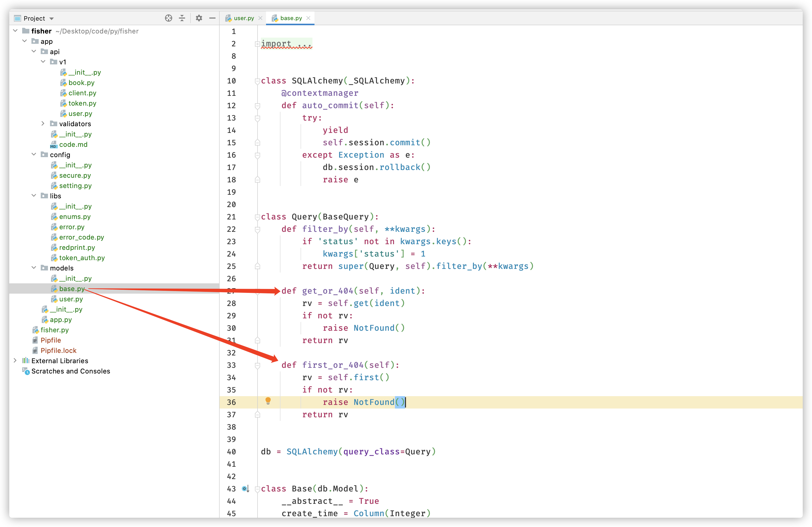Click the Collapse All icon in Project panel

(182, 18)
